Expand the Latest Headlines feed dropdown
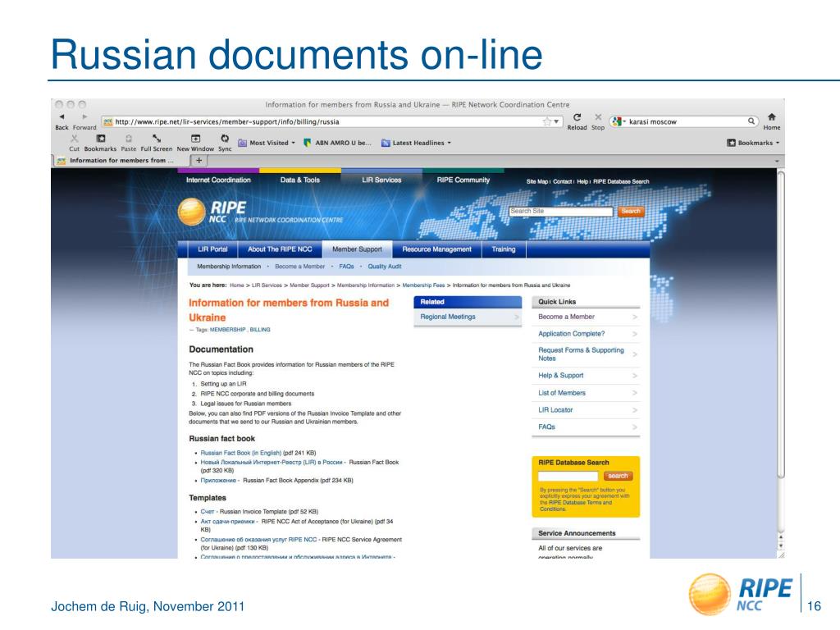The width and height of the screenshot is (840, 630). pyautogui.click(x=416, y=143)
